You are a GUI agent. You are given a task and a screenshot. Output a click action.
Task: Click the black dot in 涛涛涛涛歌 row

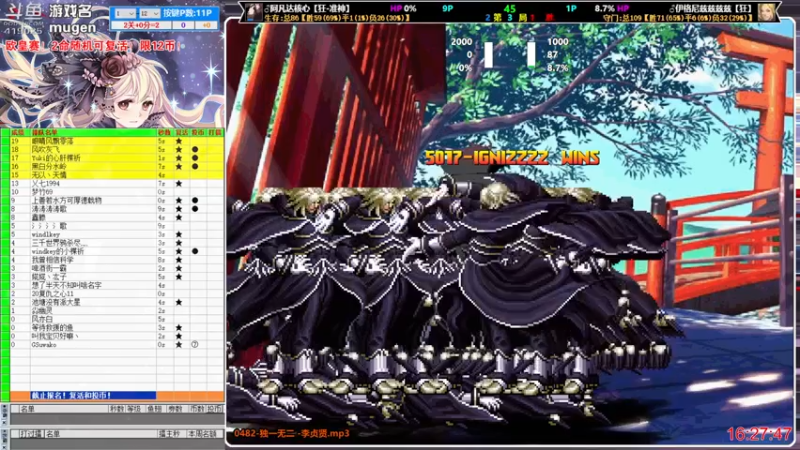(x=195, y=209)
